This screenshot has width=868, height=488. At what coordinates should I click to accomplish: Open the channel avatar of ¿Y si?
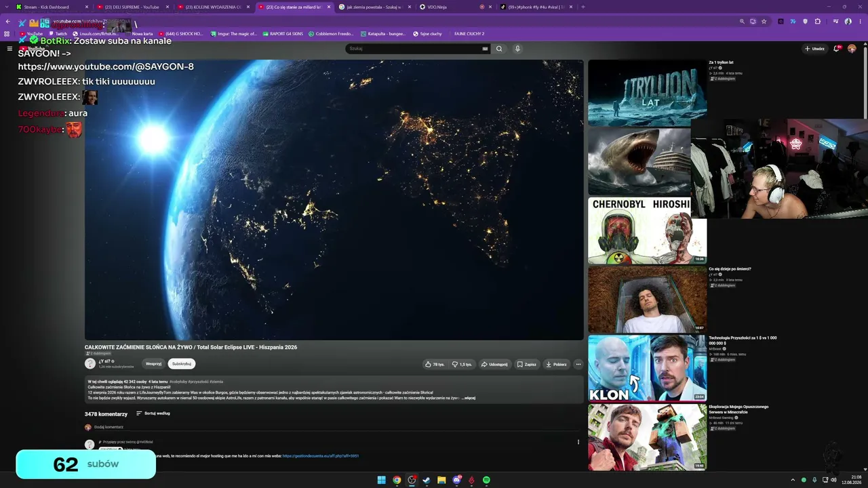pyautogui.click(x=90, y=364)
